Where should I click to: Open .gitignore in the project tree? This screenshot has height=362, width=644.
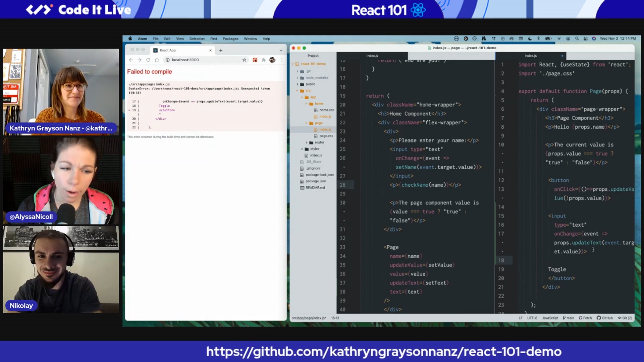(313, 168)
